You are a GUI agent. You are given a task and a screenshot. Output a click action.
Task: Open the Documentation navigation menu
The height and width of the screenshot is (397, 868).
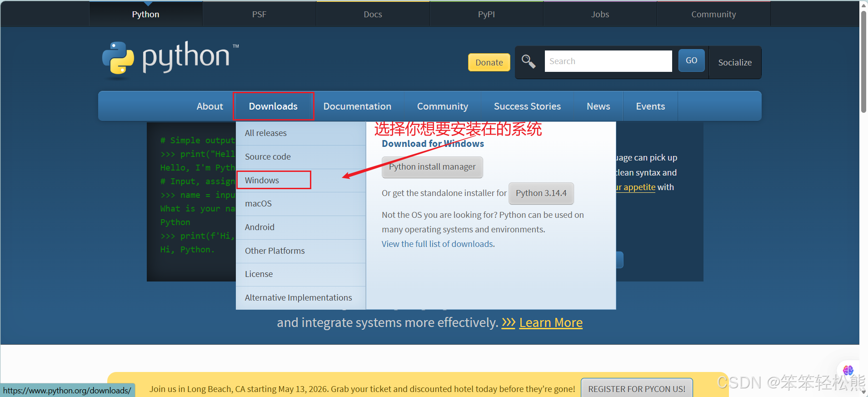point(357,106)
